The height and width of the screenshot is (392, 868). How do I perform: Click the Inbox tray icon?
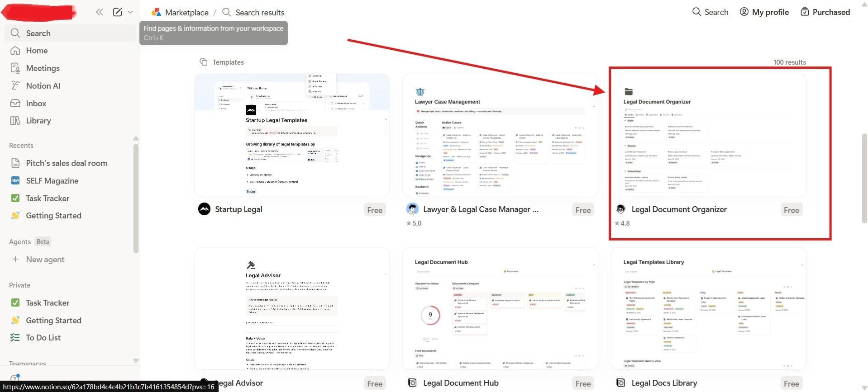coord(15,103)
